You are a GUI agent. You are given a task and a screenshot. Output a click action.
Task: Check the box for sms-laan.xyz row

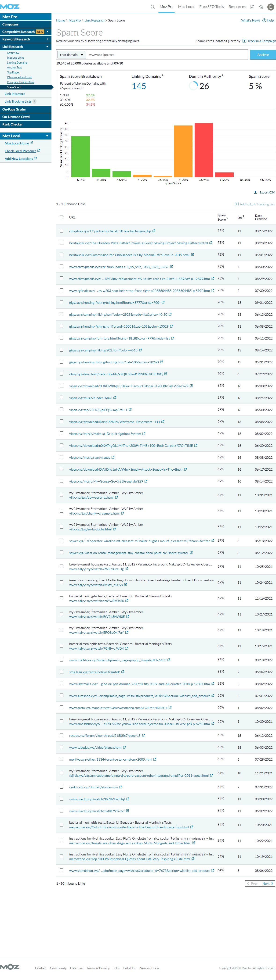(61, 672)
